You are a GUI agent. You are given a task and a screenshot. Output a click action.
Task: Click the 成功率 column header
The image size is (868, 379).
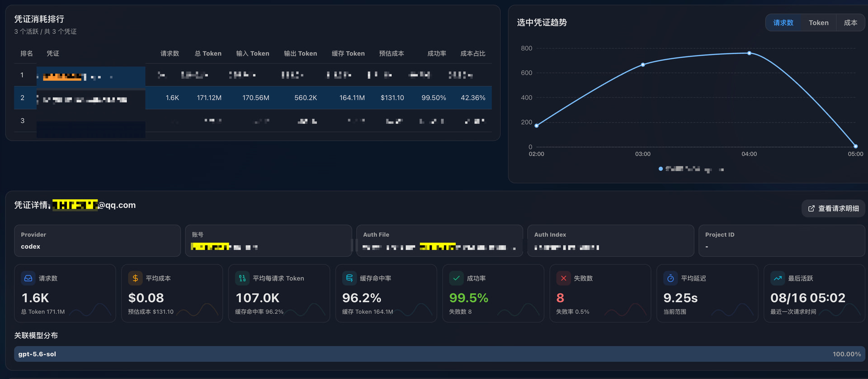click(x=437, y=53)
